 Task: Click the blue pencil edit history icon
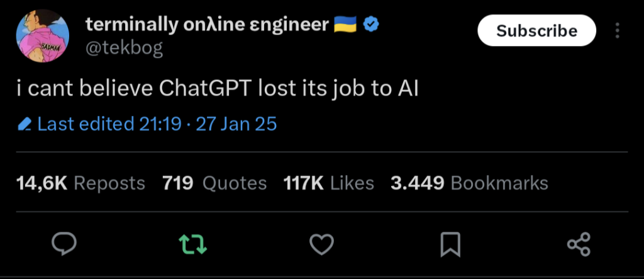point(25,124)
